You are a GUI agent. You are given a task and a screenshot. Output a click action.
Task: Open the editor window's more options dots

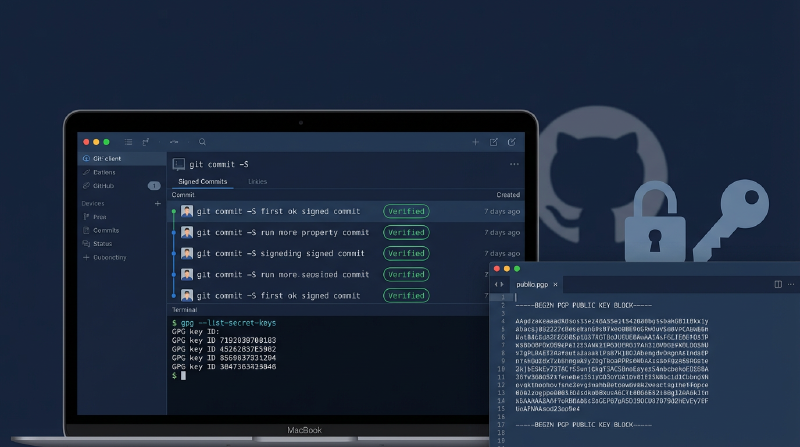(791, 284)
